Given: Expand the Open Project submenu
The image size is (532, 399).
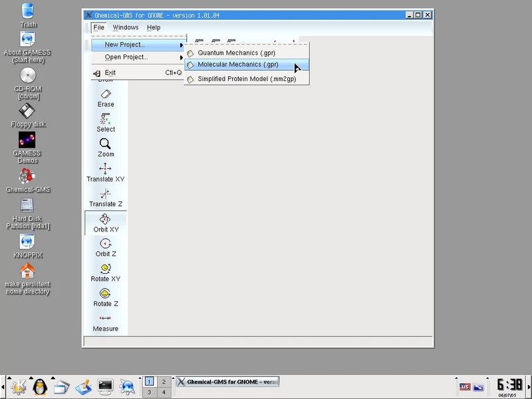Looking at the screenshot, I should (x=126, y=57).
